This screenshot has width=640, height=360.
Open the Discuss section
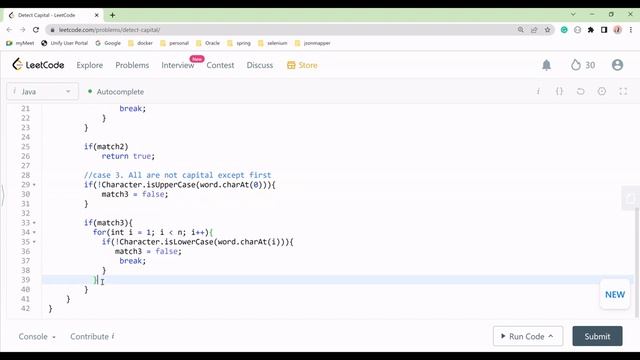pyautogui.click(x=260, y=65)
